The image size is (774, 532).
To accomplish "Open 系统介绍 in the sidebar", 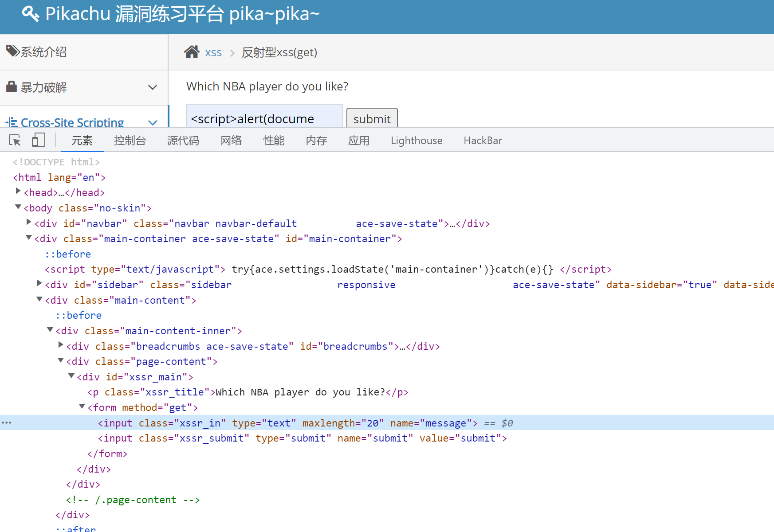I will coord(84,52).
